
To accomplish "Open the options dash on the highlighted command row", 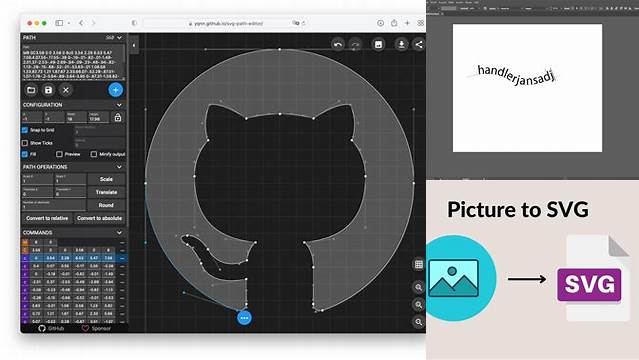I will click(122, 258).
